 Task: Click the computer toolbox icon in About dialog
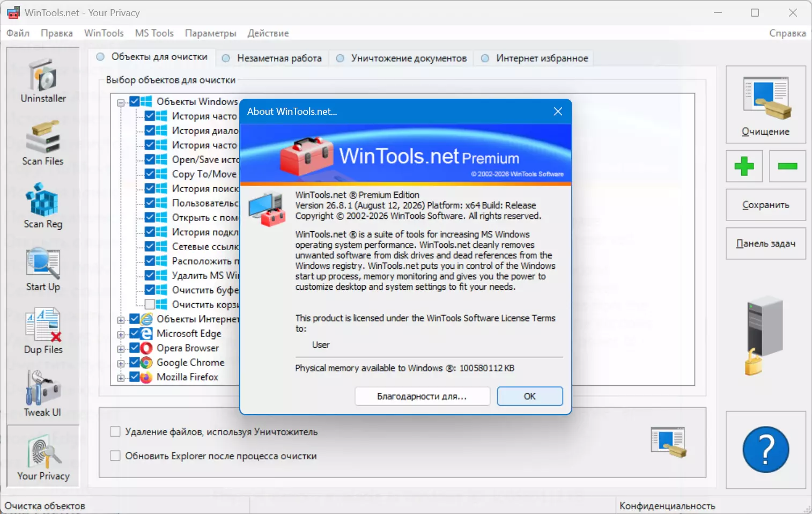click(x=267, y=209)
